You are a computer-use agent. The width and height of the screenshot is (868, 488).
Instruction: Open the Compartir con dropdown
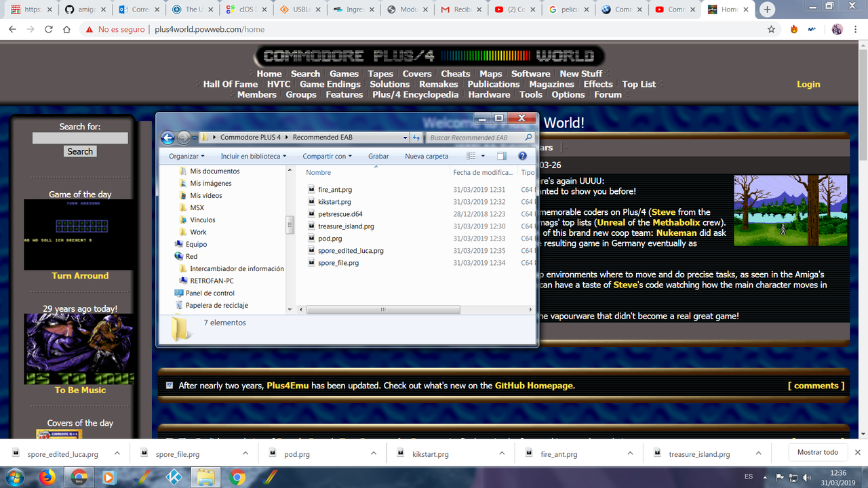click(328, 156)
